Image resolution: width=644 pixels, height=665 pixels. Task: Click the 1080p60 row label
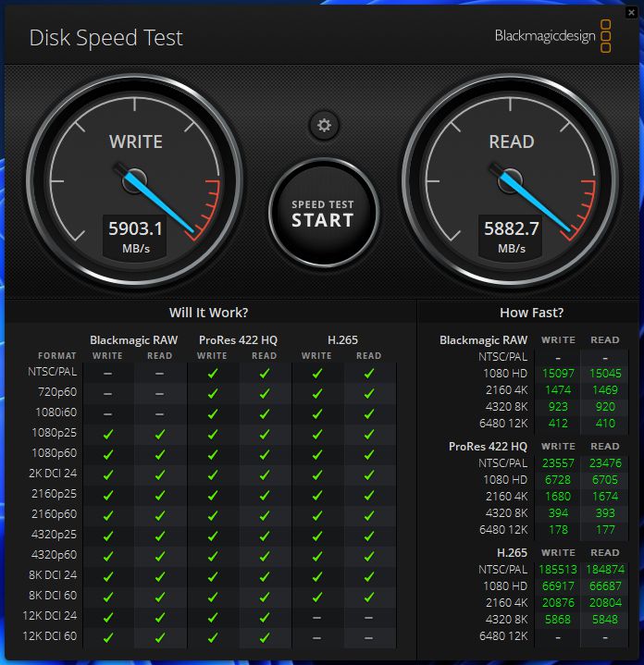[x=55, y=453]
